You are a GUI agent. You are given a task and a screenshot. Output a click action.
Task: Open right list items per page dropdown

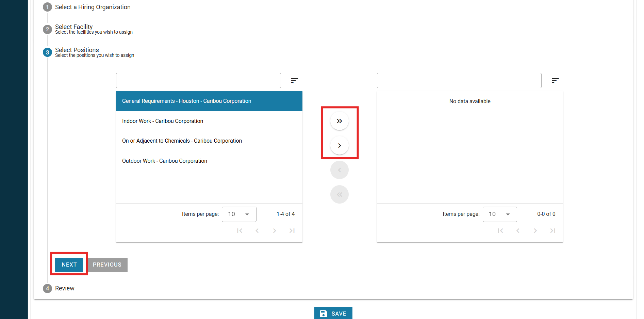coord(499,214)
